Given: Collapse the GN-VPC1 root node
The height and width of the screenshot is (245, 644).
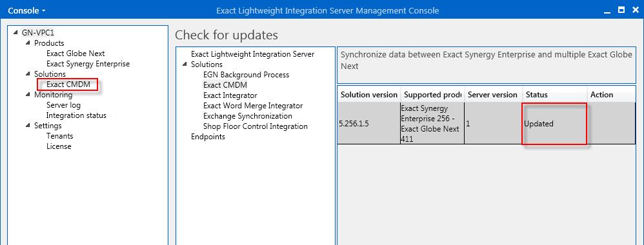Looking at the screenshot, I should (x=15, y=32).
